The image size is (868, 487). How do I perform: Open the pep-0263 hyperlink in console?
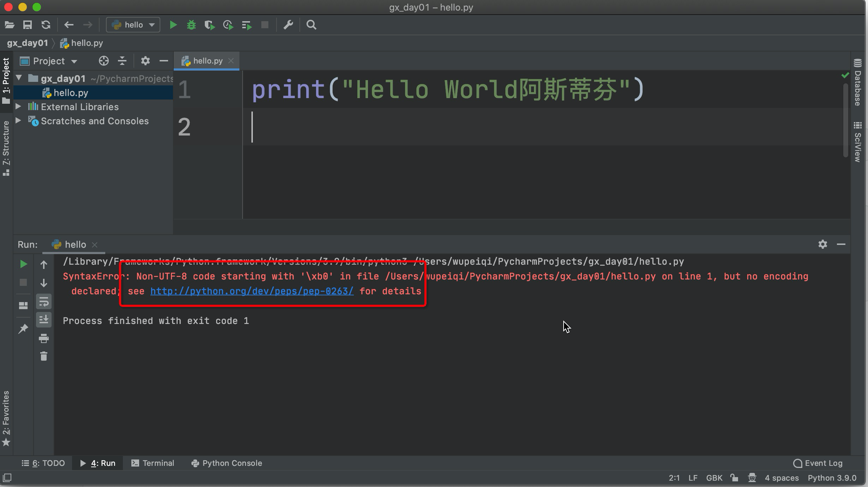[252, 291]
